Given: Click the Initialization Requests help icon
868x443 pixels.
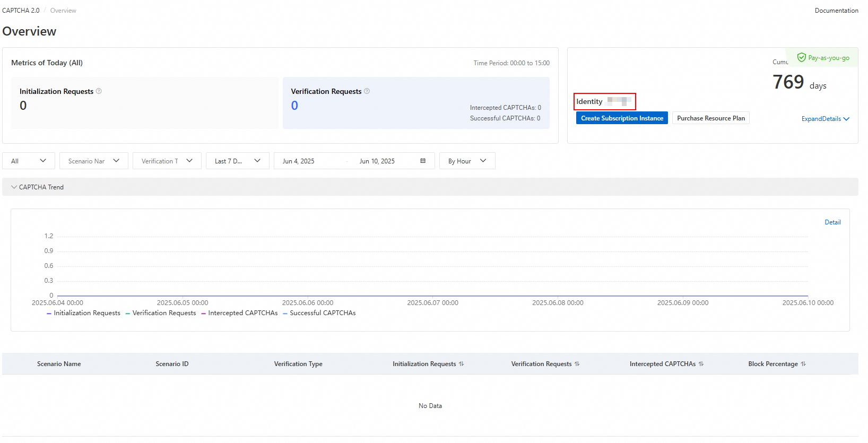Looking at the screenshot, I should 99,91.
